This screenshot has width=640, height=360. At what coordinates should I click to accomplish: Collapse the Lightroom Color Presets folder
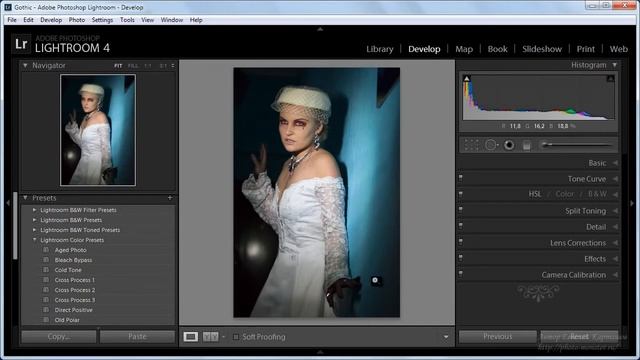click(x=34, y=240)
